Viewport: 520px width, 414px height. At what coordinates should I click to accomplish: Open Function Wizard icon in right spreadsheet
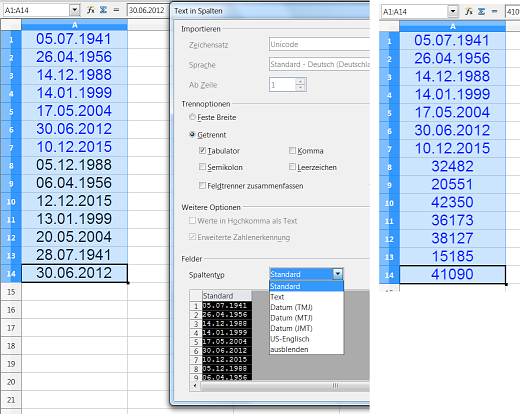pos(469,12)
